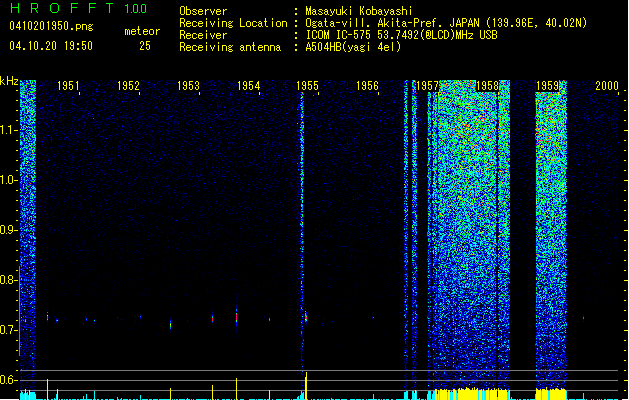
Task: Click the 0.6 kHz axis label
Action: [x=9, y=380]
